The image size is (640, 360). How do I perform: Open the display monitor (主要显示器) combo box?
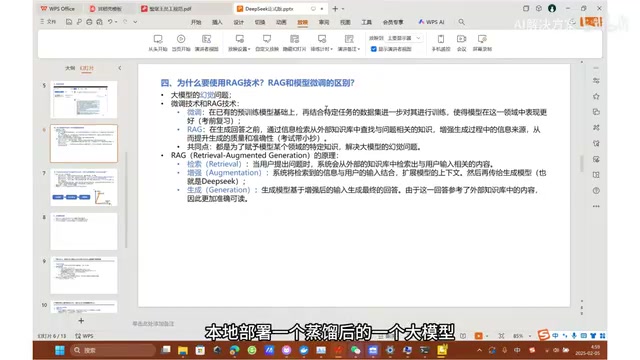(x=404, y=38)
